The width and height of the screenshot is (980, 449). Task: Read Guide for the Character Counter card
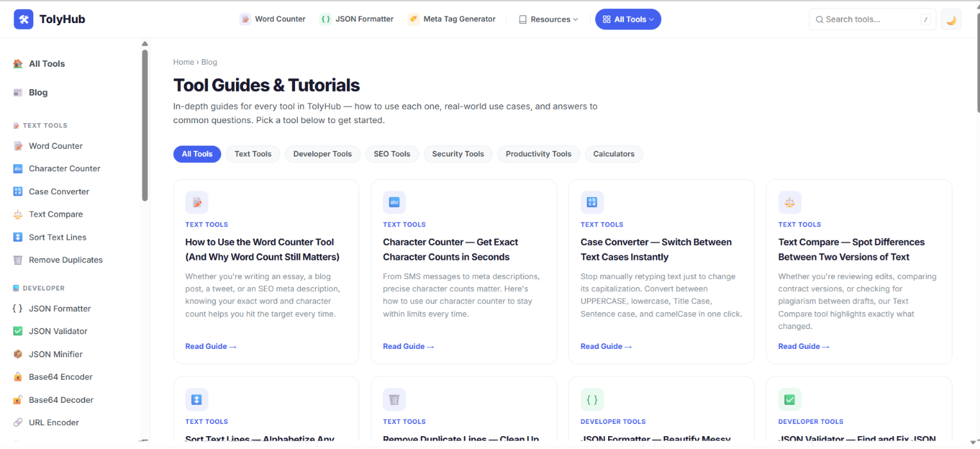pos(409,346)
